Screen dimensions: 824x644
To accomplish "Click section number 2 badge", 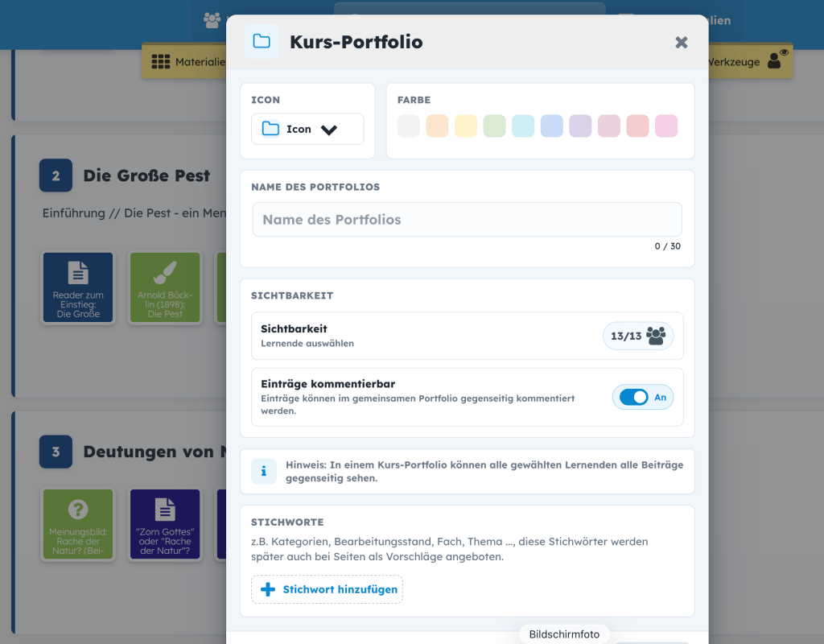I will (56, 175).
